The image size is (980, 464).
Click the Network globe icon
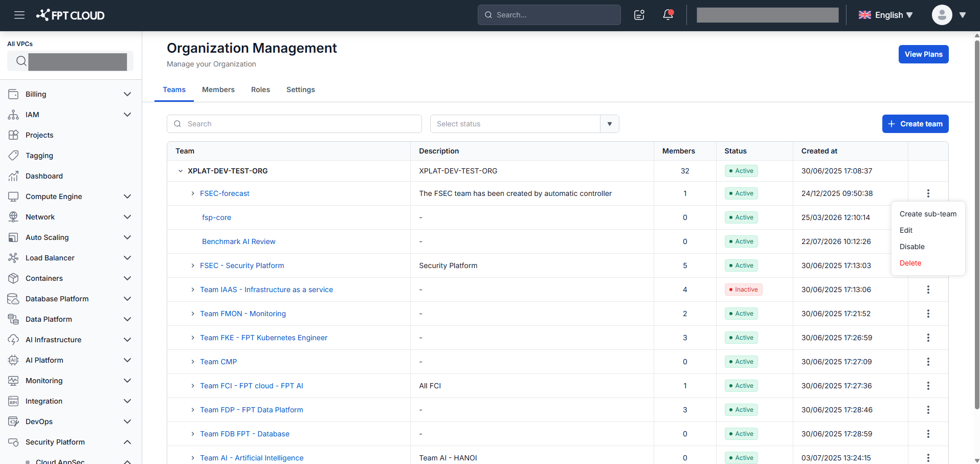point(13,217)
